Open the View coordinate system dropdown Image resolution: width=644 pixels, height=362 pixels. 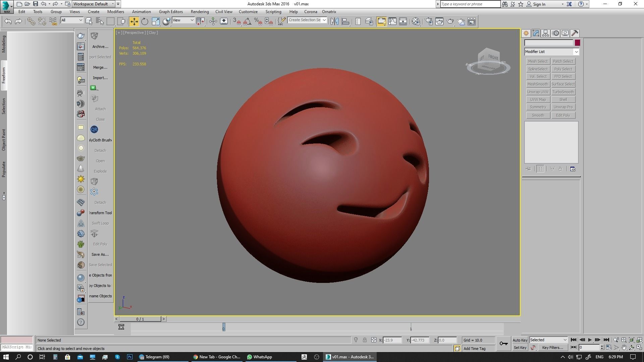(183, 20)
